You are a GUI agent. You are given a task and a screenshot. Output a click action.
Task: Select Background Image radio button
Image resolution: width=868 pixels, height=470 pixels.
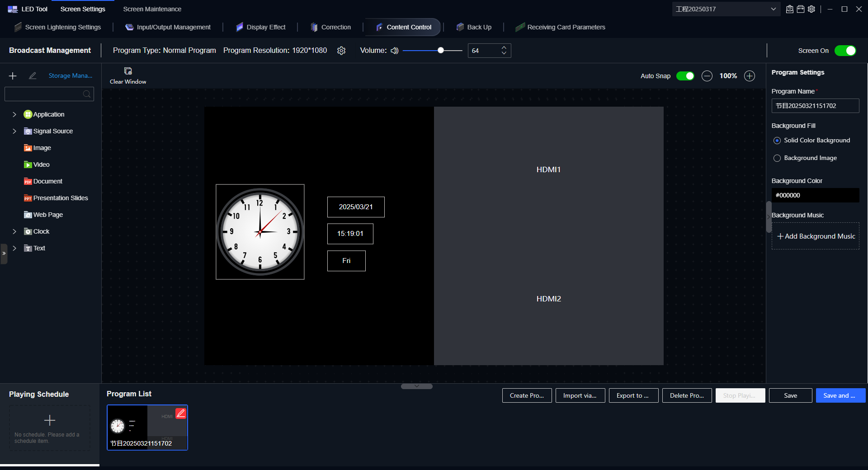click(777, 158)
